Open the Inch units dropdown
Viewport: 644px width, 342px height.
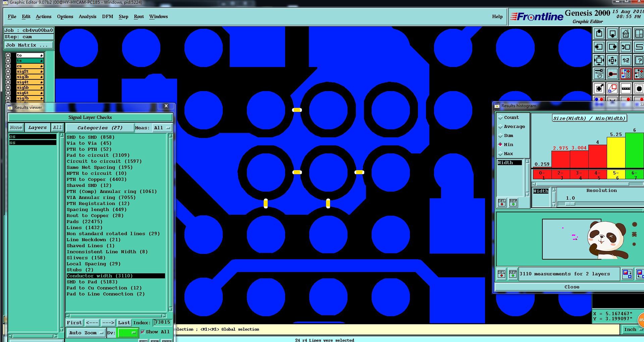[x=633, y=329]
